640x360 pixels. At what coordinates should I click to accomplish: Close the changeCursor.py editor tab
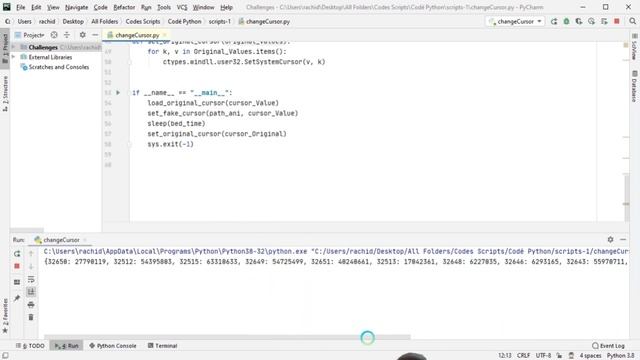[x=164, y=35]
